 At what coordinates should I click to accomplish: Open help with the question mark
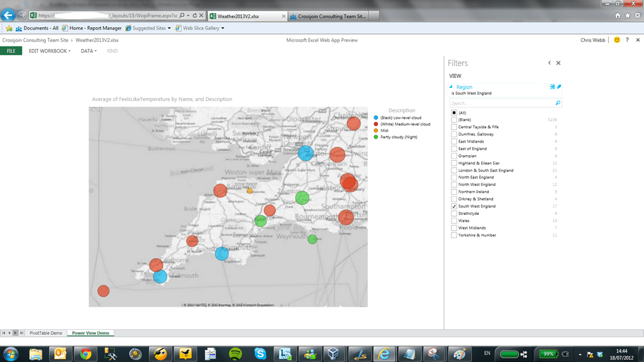[627, 40]
